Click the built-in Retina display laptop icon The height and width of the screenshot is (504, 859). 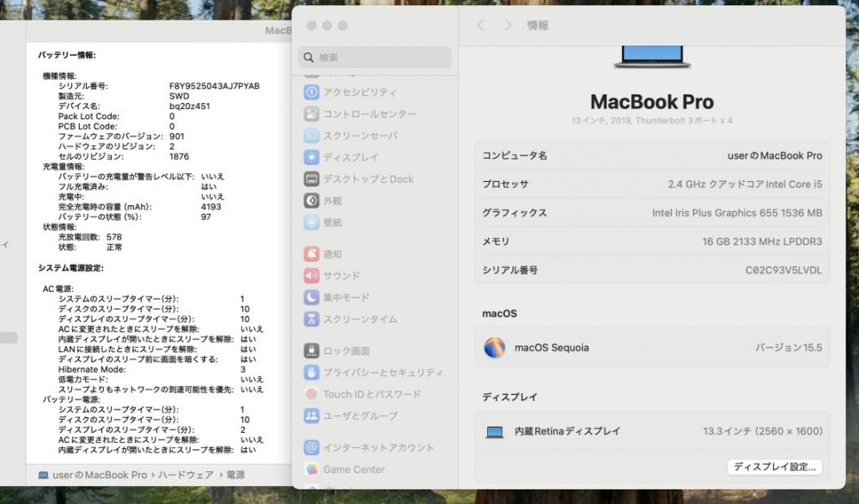[x=494, y=432]
